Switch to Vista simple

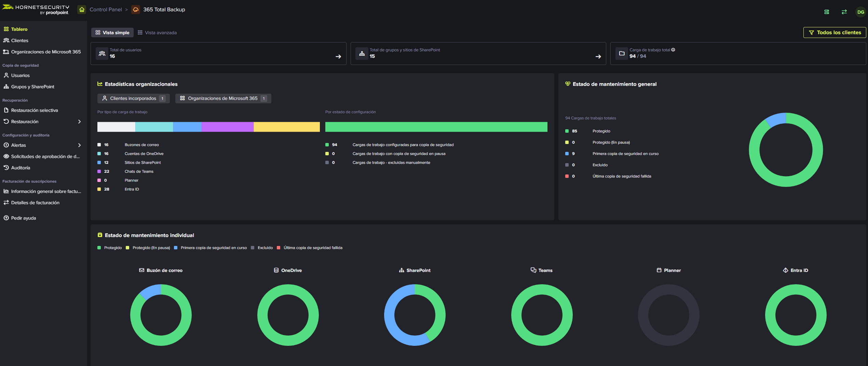(112, 32)
